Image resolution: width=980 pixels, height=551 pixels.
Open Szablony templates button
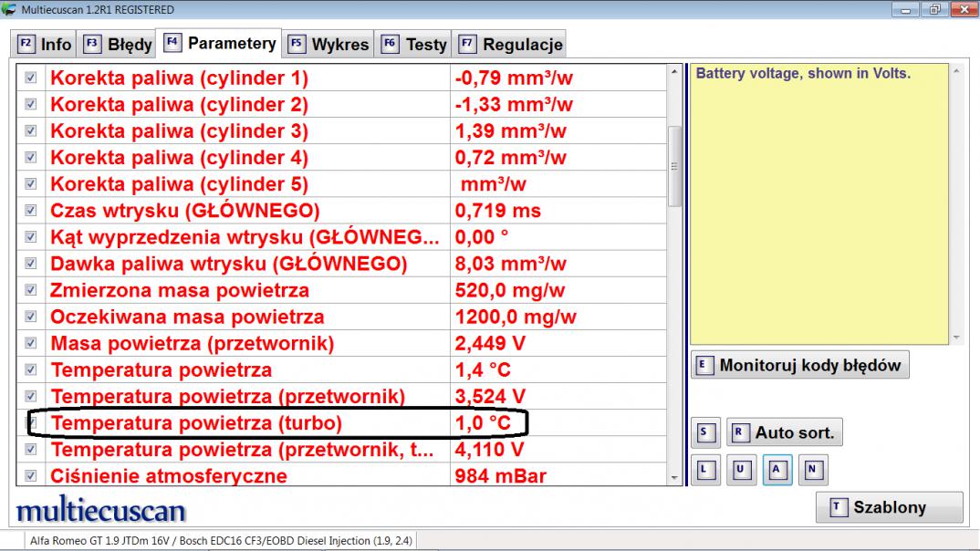click(x=889, y=508)
